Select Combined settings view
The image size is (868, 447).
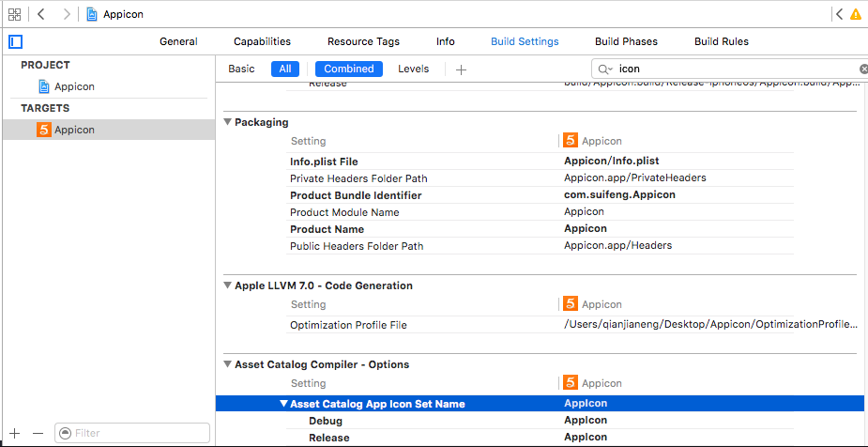pos(349,69)
